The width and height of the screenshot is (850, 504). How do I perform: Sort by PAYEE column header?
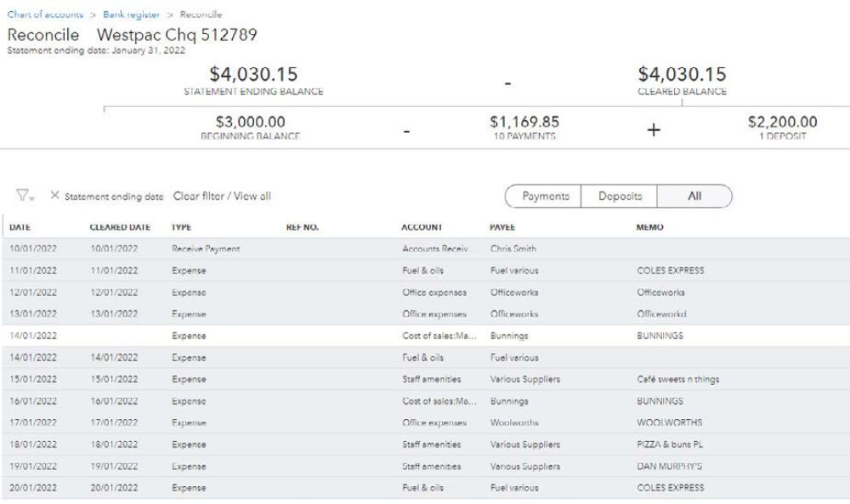point(502,227)
